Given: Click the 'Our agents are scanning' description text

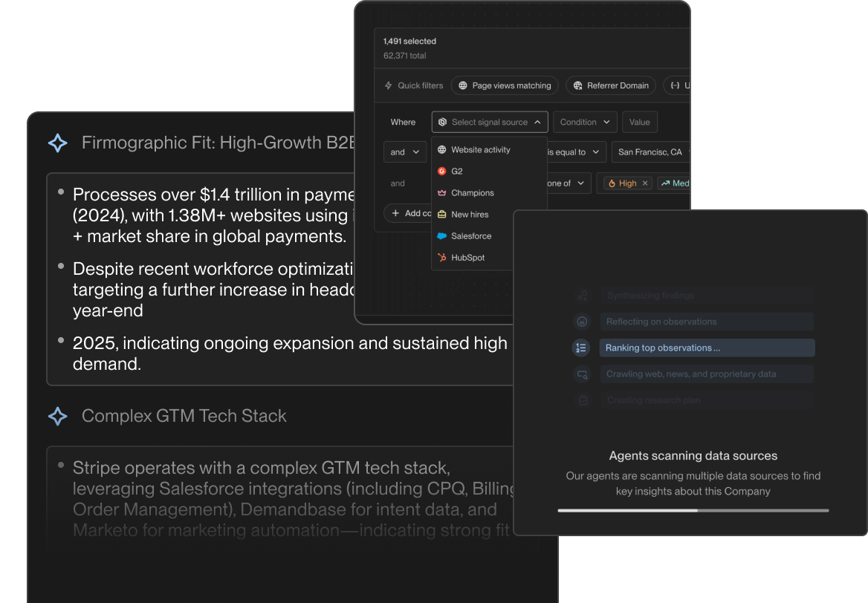Looking at the screenshot, I should pyautogui.click(x=693, y=483).
